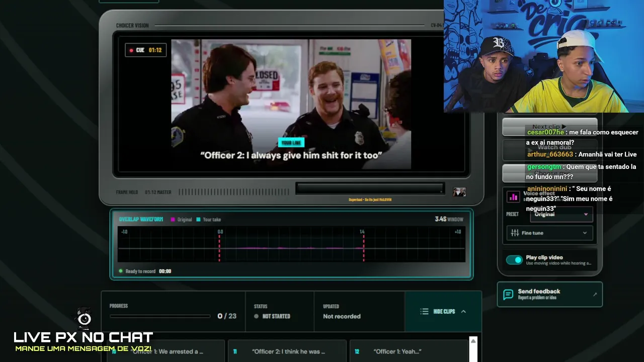Click the CUE 01:12 timer readout

click(x=146, y=50)
